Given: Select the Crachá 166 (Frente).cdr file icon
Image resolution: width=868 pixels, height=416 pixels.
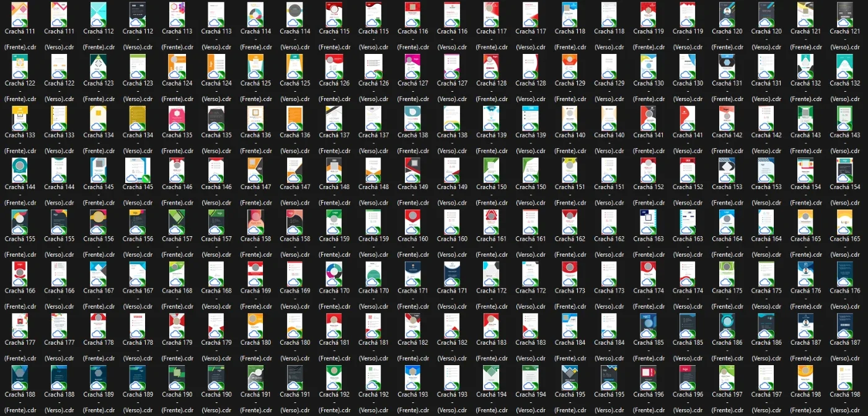Looking at the screenshot, I should [x=20, y=273].
